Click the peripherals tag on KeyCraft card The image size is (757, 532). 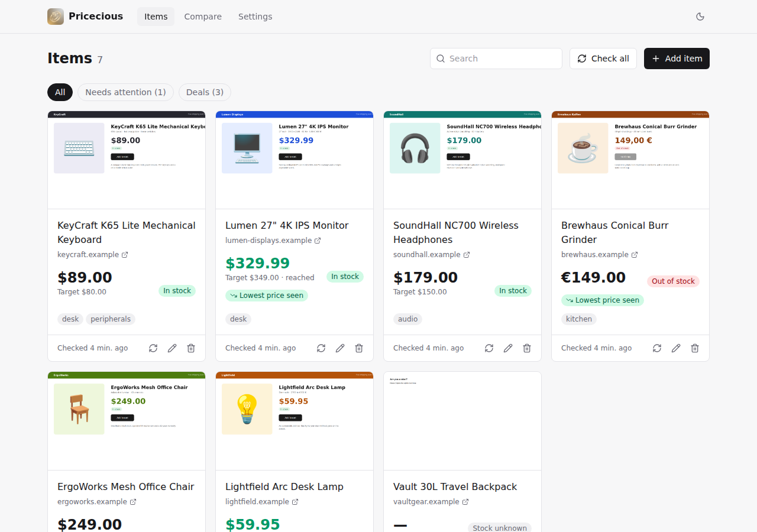coord(111,319)
